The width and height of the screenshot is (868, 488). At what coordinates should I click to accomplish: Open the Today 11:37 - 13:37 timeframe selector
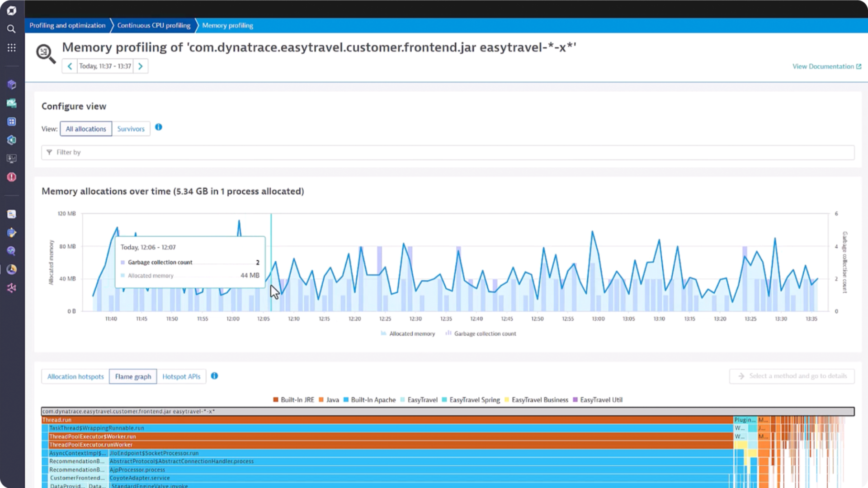click(105, 66)
